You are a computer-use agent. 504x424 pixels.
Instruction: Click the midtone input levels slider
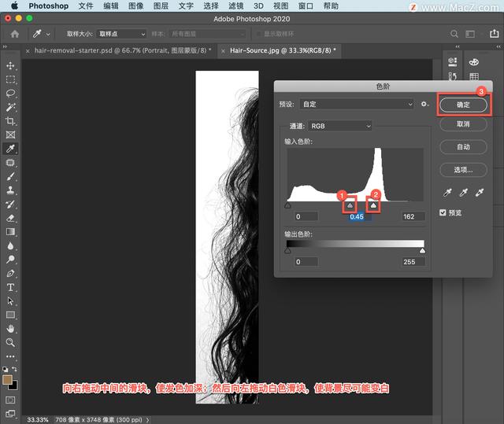click(x=350, y=205)
